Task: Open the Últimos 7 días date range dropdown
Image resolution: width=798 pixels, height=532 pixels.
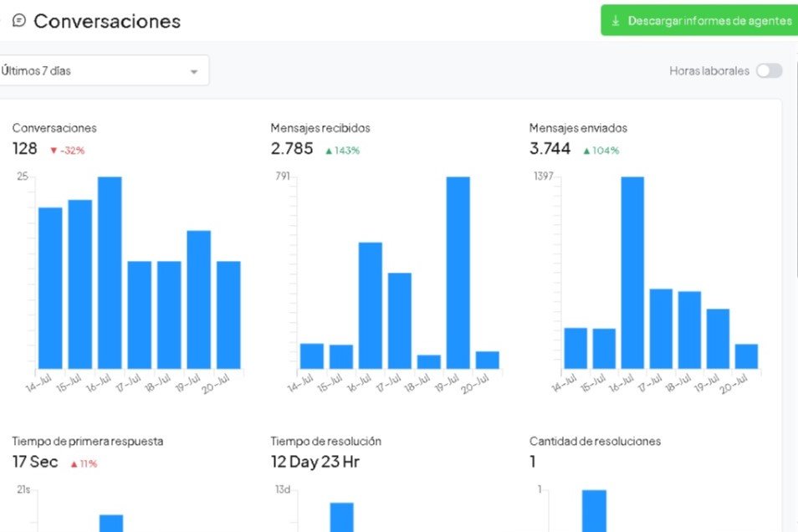Action: coord(100,71)
